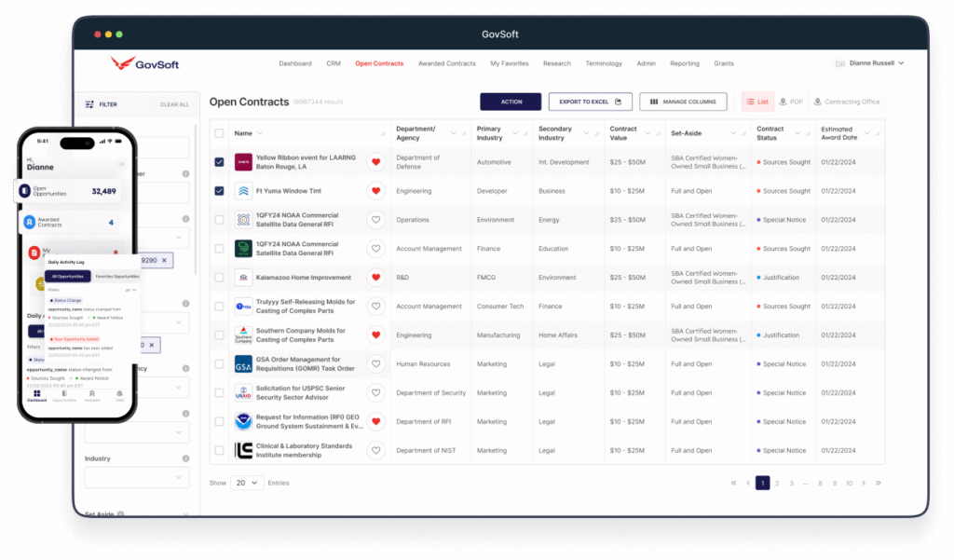Switch to the POP view
Screen dimensions: 954x560
(791, 102)
